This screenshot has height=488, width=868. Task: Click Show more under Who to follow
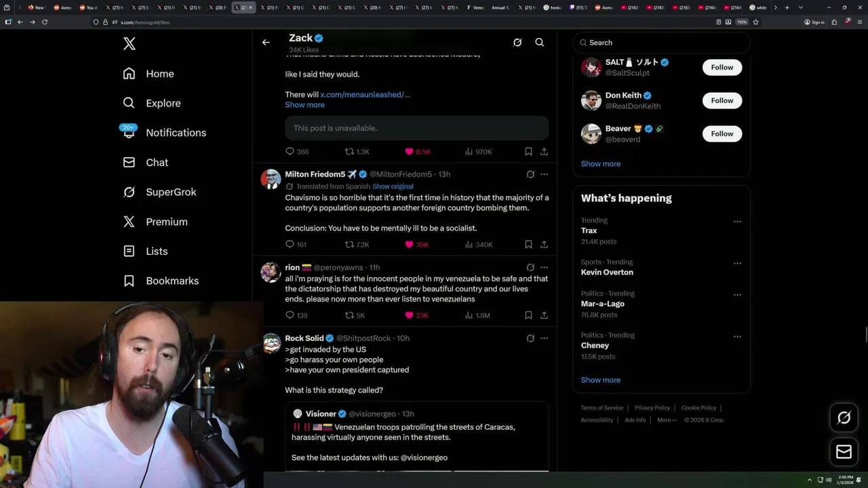point(600,163)
